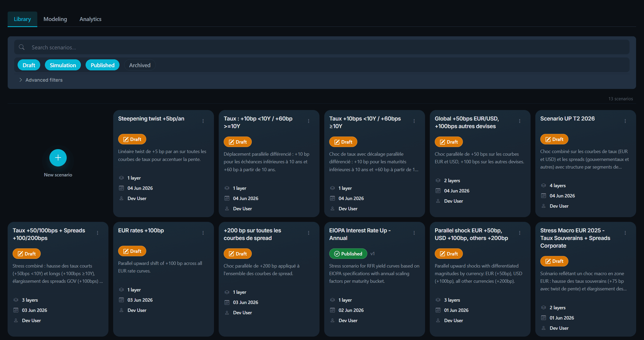
Task: Click user icon on Scenario UP T2 2026 card
Action: click(x=543, y=206)
